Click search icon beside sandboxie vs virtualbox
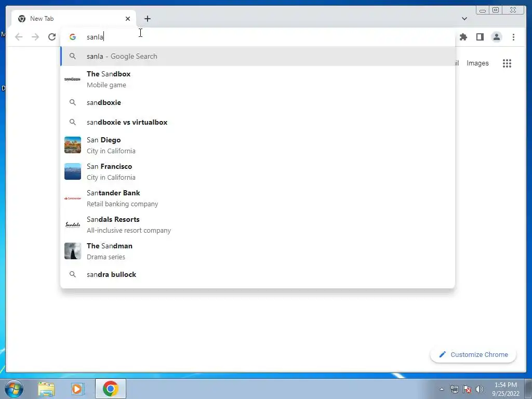This screenshot has height=399, width=532. 73,122
